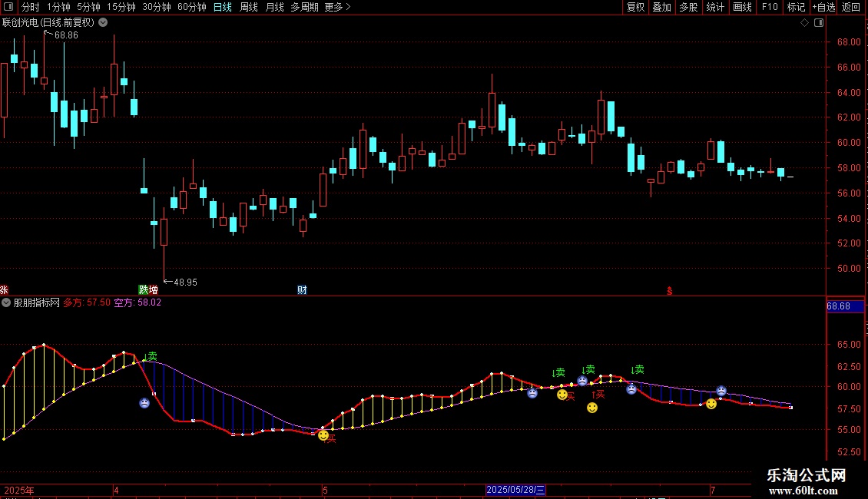This screenshot has width=868, height=499.
Task: Click the 复权 adjustment button
Action: (x=635, y=7)
